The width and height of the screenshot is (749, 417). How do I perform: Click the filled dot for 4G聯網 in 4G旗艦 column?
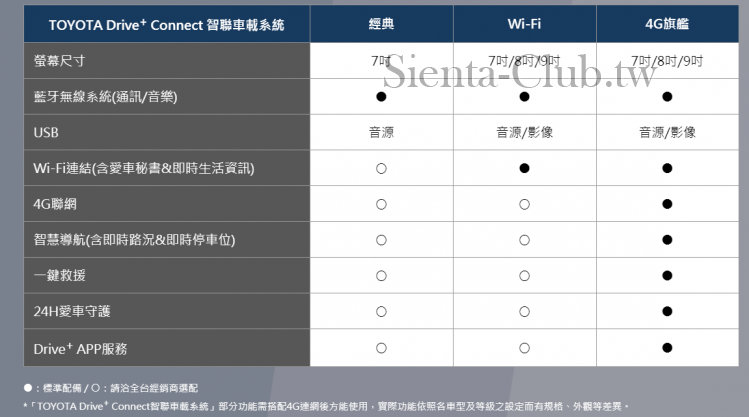pos(667,204)
